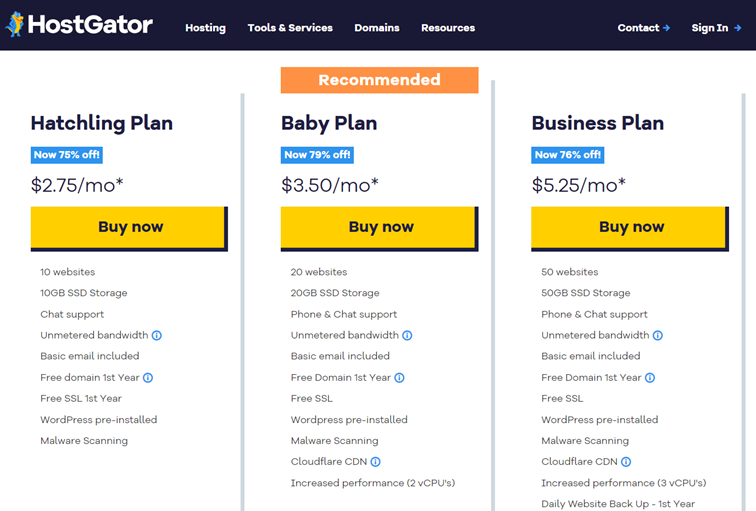
Task: Buy the Hatchling Plan now
Action: click(x=129, y=228)
